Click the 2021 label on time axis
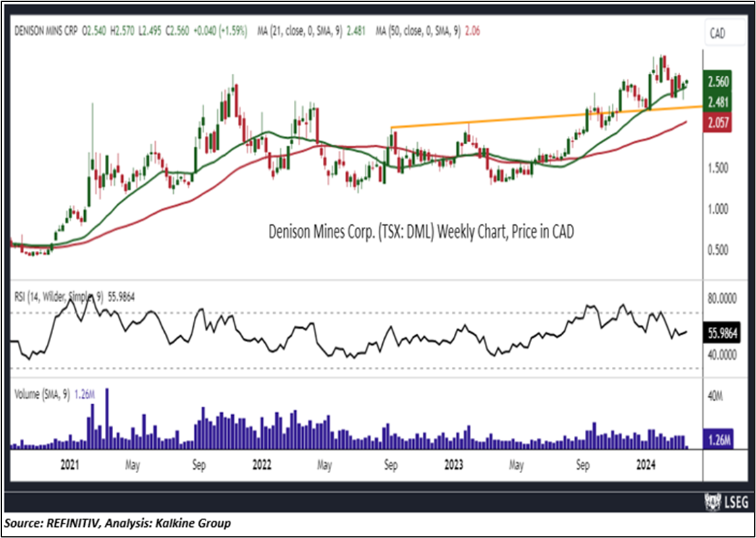Image resolution: width=756 pixels, height=538 pixels. [x=70, y=465]
